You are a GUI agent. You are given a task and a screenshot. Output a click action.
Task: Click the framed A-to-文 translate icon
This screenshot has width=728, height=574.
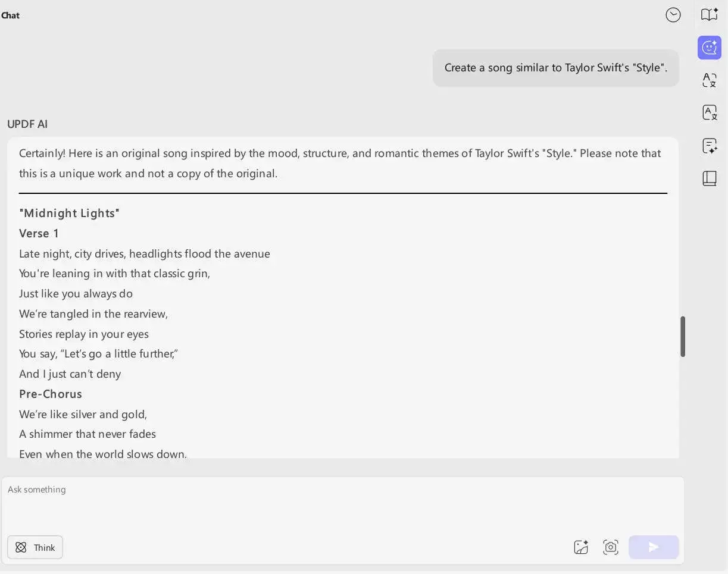(709, 112)
